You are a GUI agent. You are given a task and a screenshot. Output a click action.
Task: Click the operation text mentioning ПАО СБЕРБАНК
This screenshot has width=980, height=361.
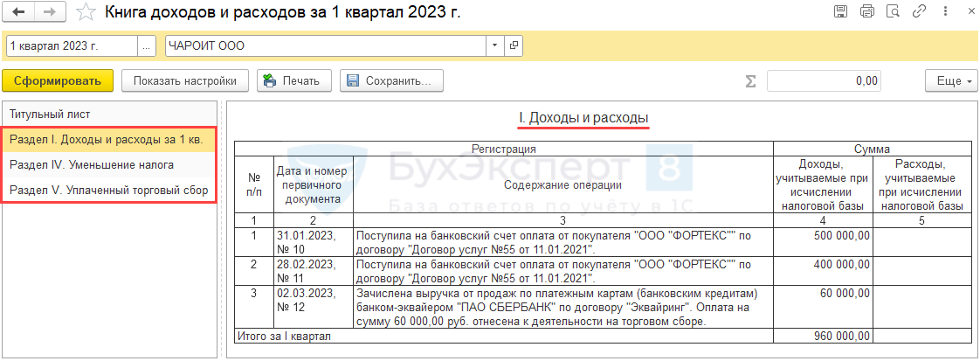pos(563,307)
